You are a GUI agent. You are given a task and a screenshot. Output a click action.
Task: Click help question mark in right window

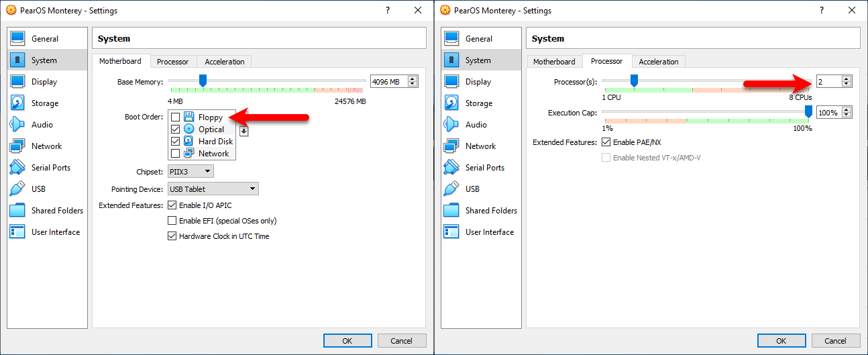[821, 10]
